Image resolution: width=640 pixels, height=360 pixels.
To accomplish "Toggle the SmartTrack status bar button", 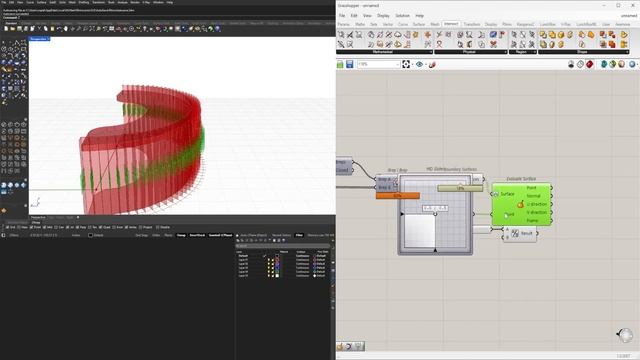I will pyautogui.click(x=197, y=235).
